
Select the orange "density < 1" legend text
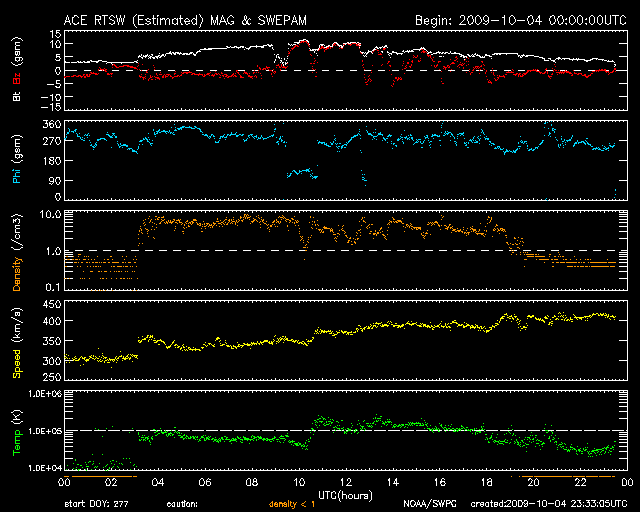pyautogui.click(x=292, y=504)
